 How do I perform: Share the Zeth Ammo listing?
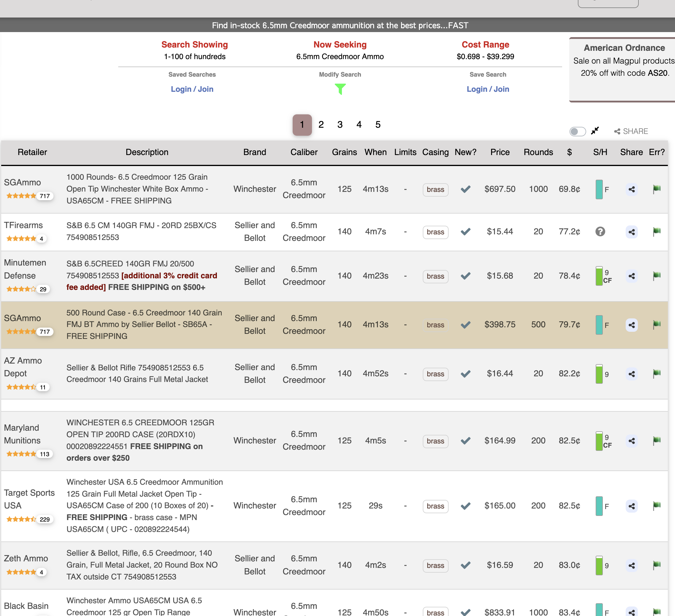coord(631,566)
